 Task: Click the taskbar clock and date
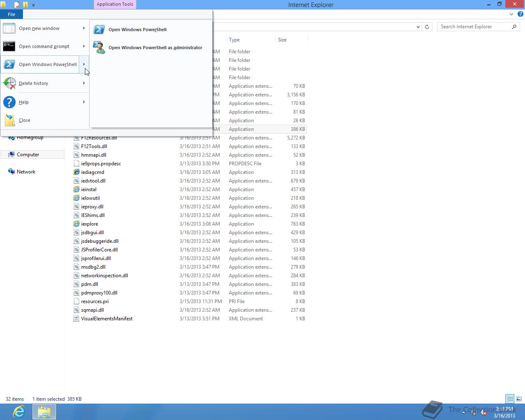505,412
